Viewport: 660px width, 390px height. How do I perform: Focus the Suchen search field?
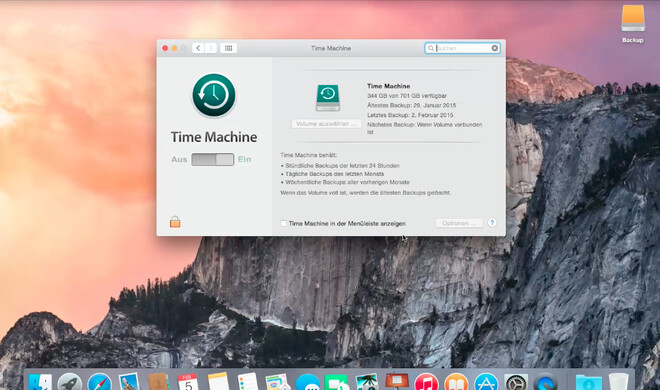point(462,48)
